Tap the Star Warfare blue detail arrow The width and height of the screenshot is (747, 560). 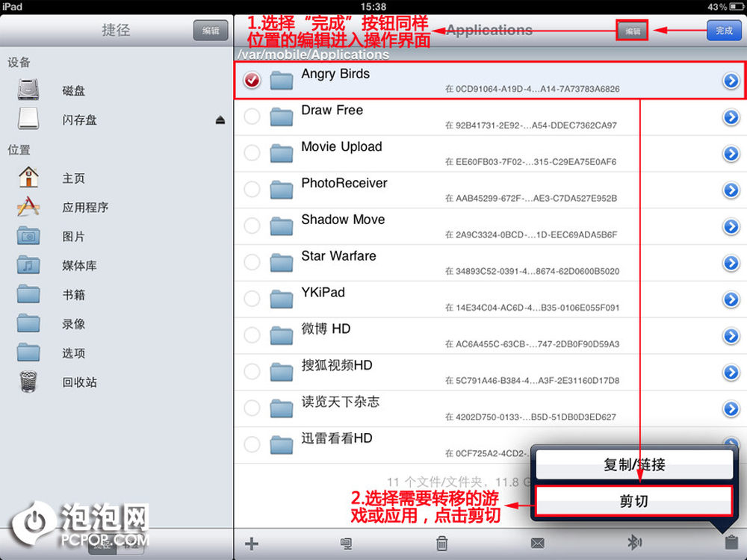(731, 263)
